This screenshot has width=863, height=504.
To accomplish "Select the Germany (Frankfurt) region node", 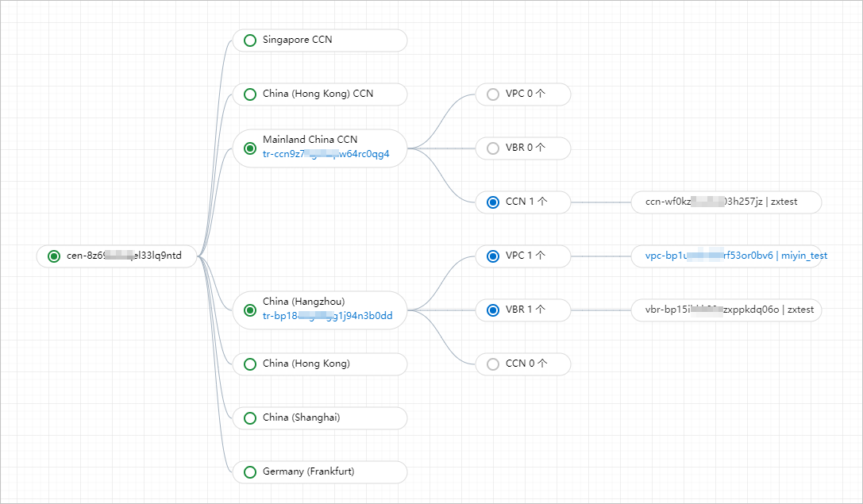I will point(320,472).
